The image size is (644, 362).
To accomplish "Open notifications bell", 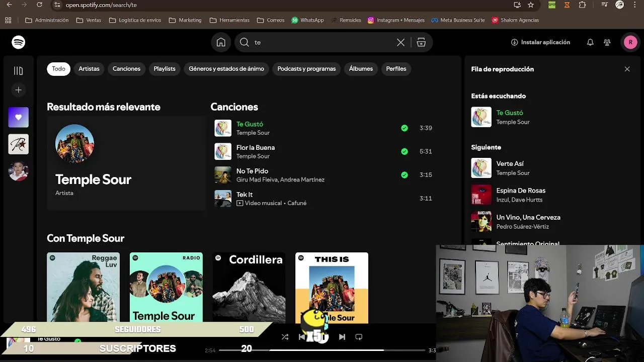I will pyautogui.click(x=590, y=42).
